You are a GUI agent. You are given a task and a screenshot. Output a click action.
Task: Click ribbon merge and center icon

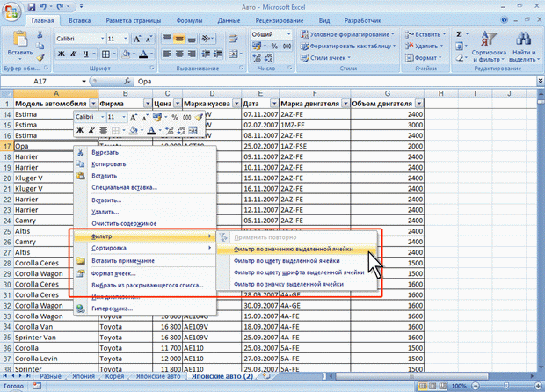pos(233,54)
